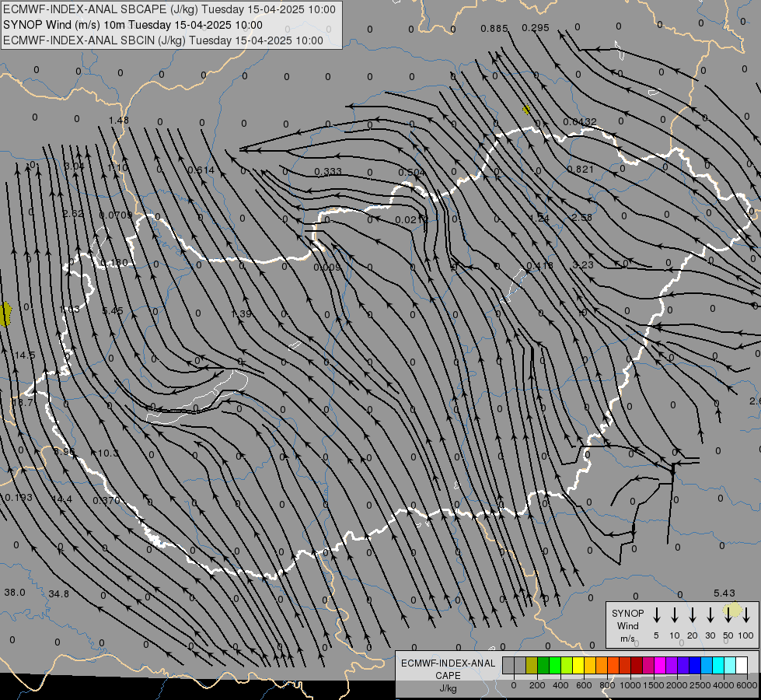Click the SBCIN title line in the header box
The image size is (761, 700).
(163, 40)
